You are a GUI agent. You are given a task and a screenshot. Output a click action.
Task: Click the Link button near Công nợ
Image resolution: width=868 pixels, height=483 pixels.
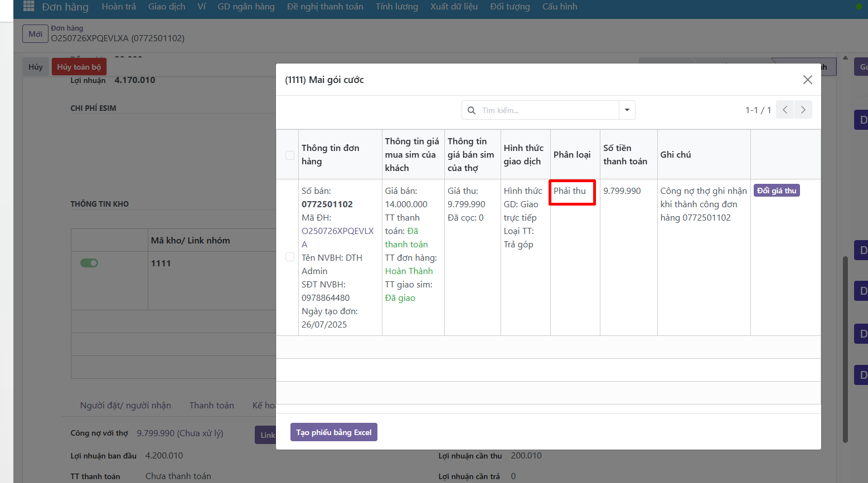coord(266,435)
